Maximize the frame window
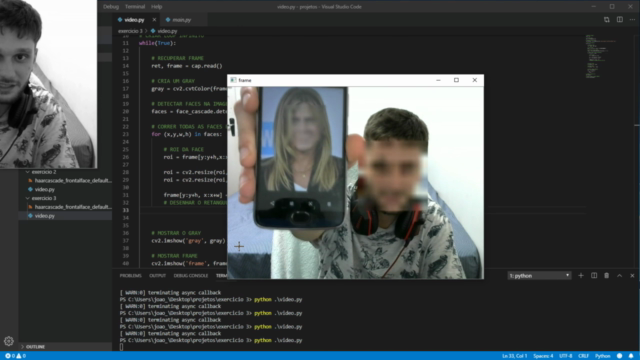Viewport: 640px width, 360px height. (456, 80)
